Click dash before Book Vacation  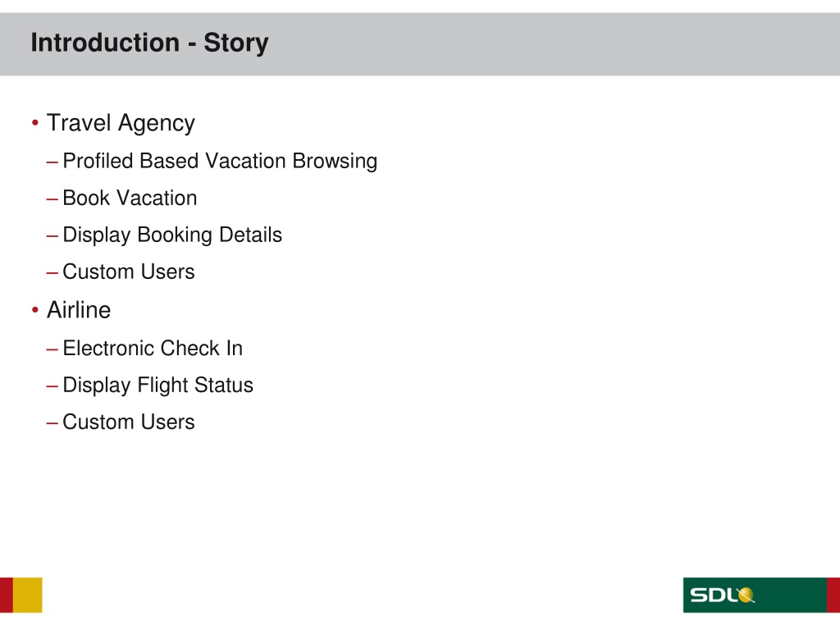click(x=52, y=199)
